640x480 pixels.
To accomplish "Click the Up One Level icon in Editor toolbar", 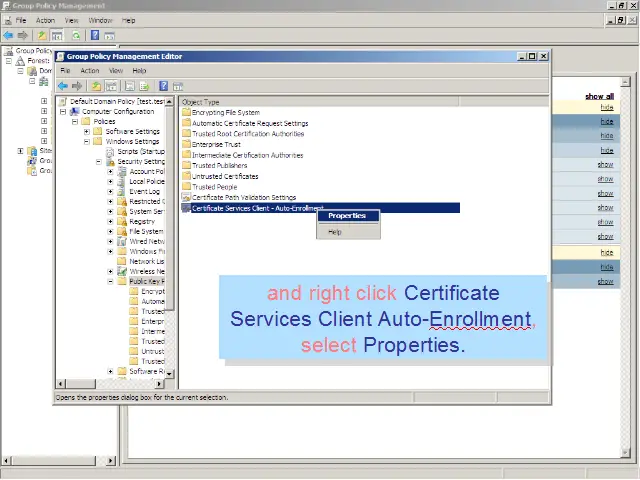I will tap(96, 85).
